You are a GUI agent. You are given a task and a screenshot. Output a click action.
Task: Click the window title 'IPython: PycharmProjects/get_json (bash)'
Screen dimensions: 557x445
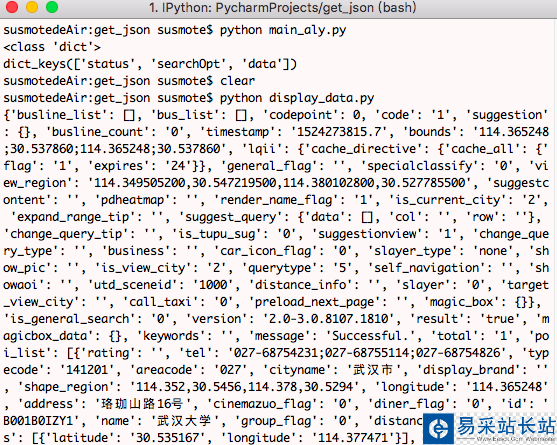coord(282,7)
